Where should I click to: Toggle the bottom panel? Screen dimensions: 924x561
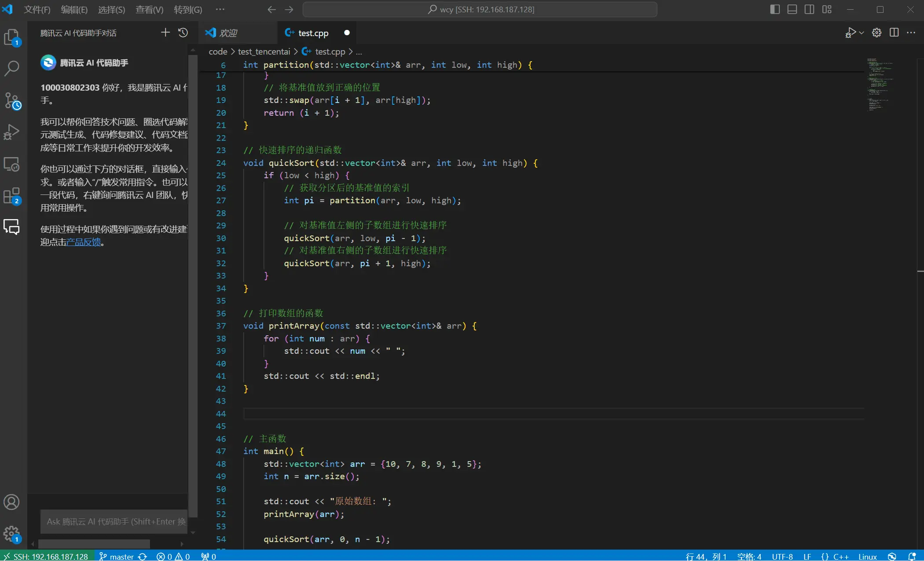(792, 9)
